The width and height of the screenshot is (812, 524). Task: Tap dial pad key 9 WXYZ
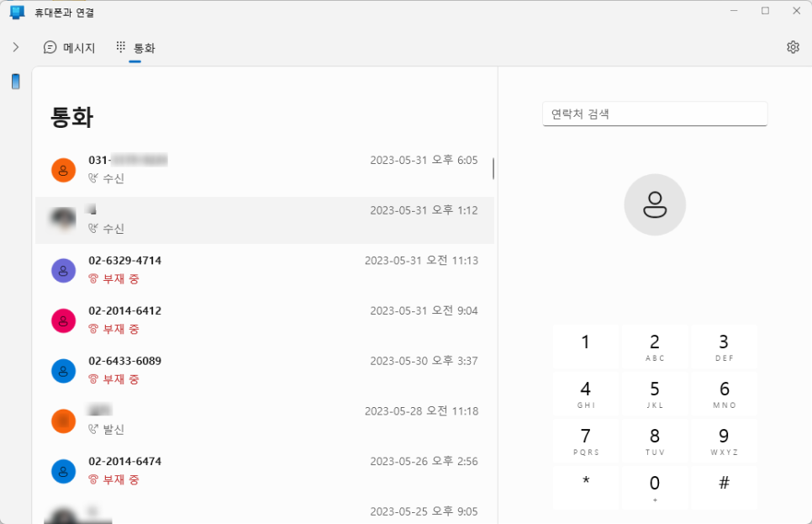tap(724, 442)
